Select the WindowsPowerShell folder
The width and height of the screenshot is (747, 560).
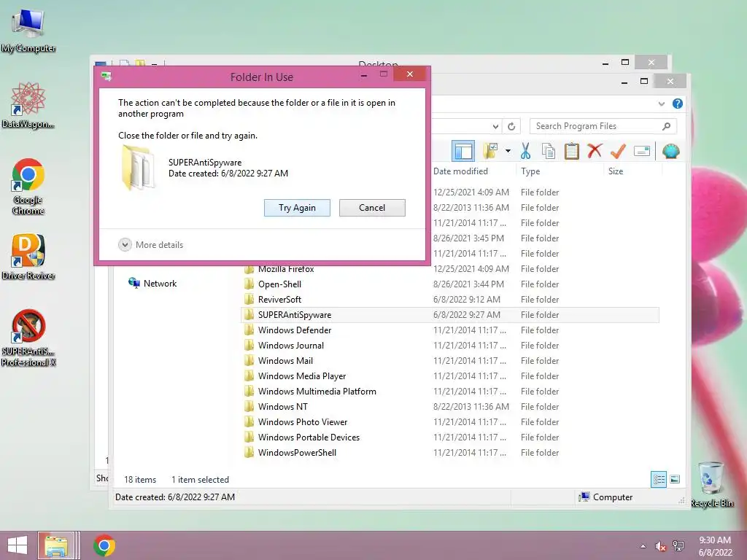297,452
